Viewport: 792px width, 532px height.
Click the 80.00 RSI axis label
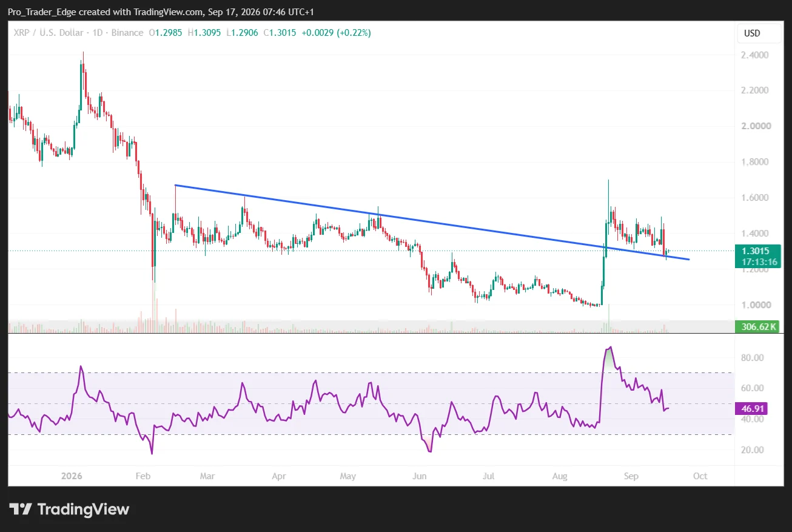click(x=751, y=358)
